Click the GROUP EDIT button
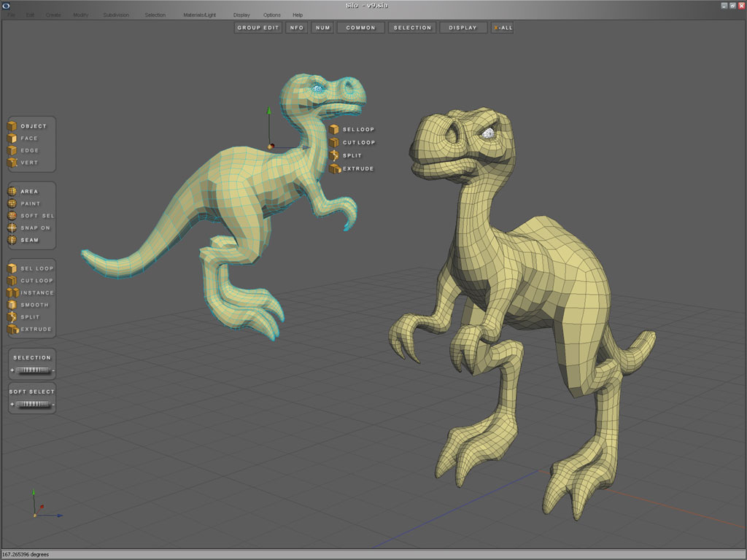 258,28
